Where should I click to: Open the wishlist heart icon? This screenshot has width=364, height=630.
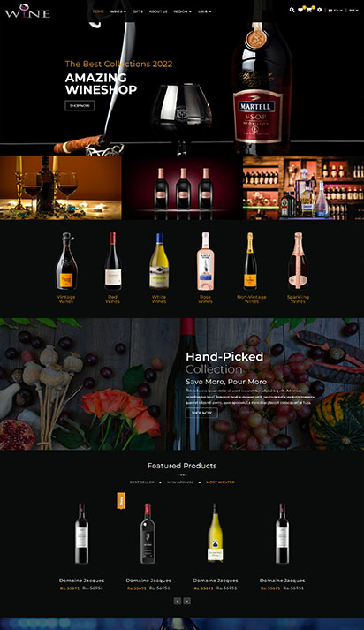300,10
